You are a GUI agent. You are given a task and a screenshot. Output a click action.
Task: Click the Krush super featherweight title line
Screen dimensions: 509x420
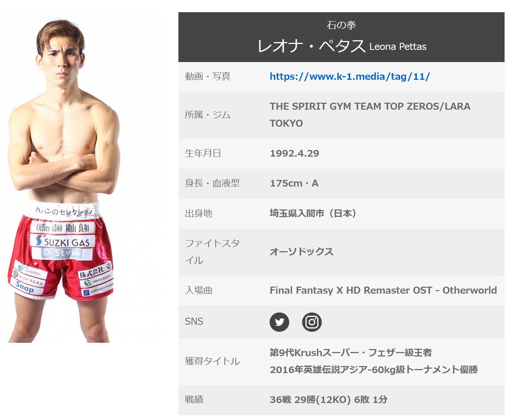click(351, 353)
